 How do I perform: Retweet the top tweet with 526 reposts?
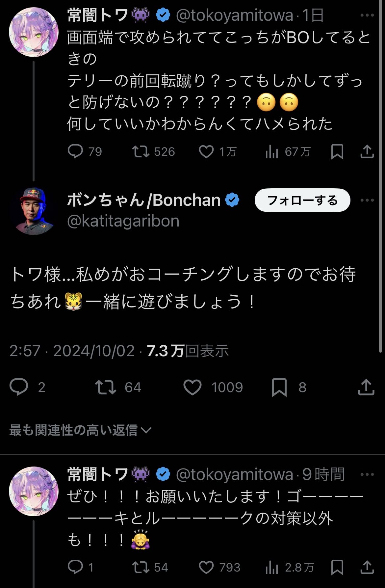click(x=141, y=152)
